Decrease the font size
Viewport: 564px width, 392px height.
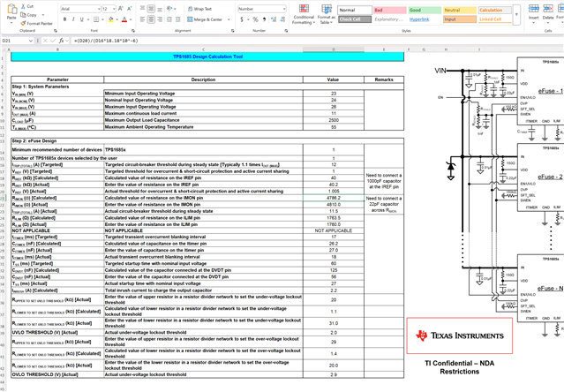[130, 9]
